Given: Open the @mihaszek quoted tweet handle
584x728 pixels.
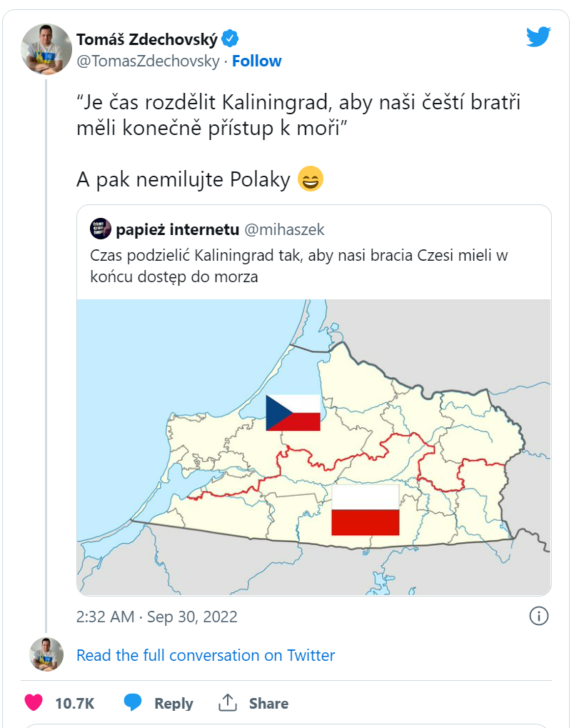Looking at the screenshot, I should pos(284,229).
